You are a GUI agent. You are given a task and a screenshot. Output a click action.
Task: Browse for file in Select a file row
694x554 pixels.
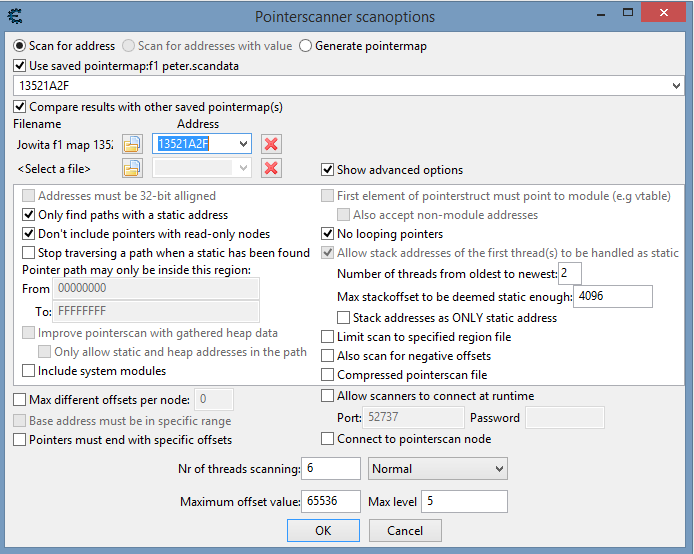click(132, 168)
